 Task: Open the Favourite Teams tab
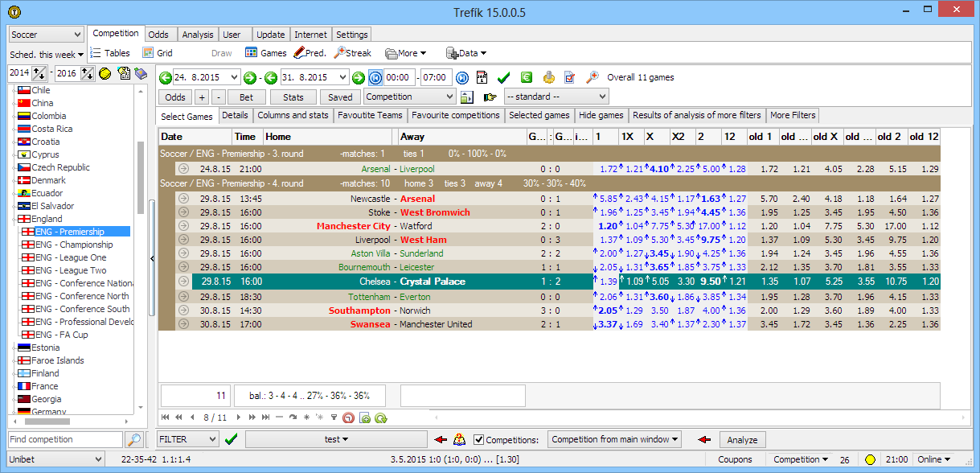tap(370, 115)
